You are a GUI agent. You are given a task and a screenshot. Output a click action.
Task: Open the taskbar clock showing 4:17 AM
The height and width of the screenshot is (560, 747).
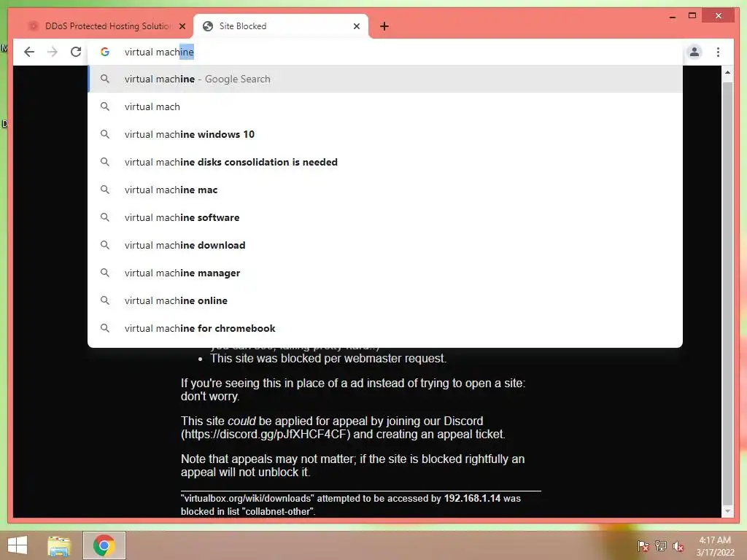point(715,546)
